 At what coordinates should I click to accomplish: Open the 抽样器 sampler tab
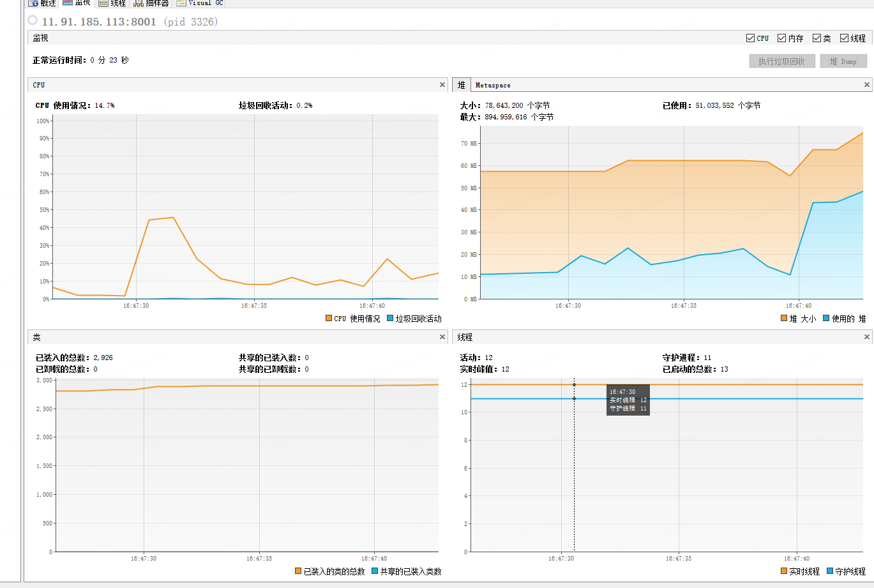(x=151, y=3)
